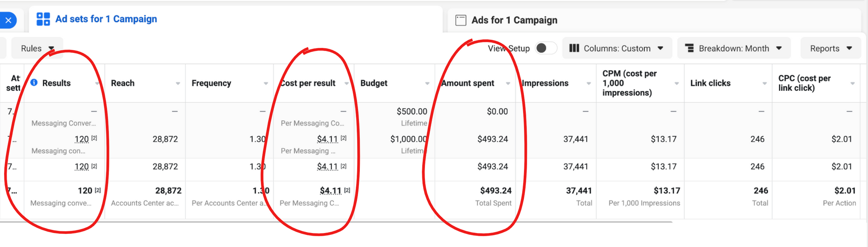Image resolution: width=868 pixels, height=247 pixels.
Task: Click the Results info icon
Action: [x=34, y=83]
